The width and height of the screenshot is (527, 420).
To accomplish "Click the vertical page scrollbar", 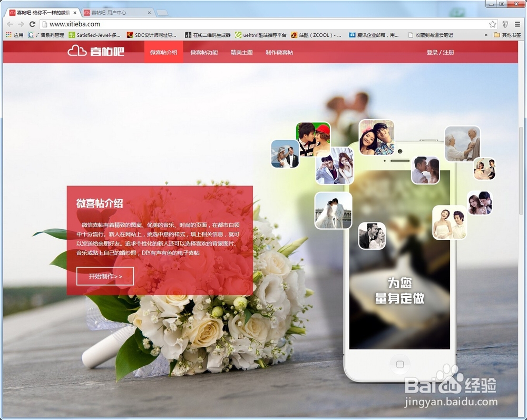I will click(521, 170).
